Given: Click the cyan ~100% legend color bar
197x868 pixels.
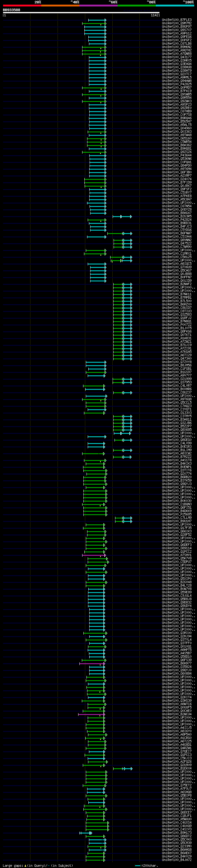Looking at the screenshot, I should click(x=175, y=6).
